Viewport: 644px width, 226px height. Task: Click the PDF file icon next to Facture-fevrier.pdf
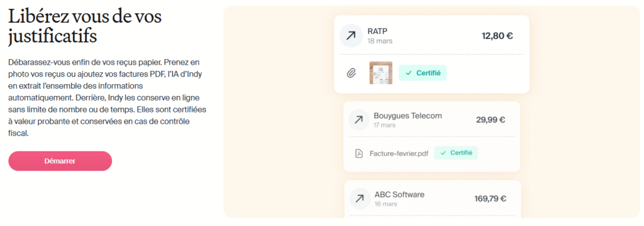click(359, 153)
